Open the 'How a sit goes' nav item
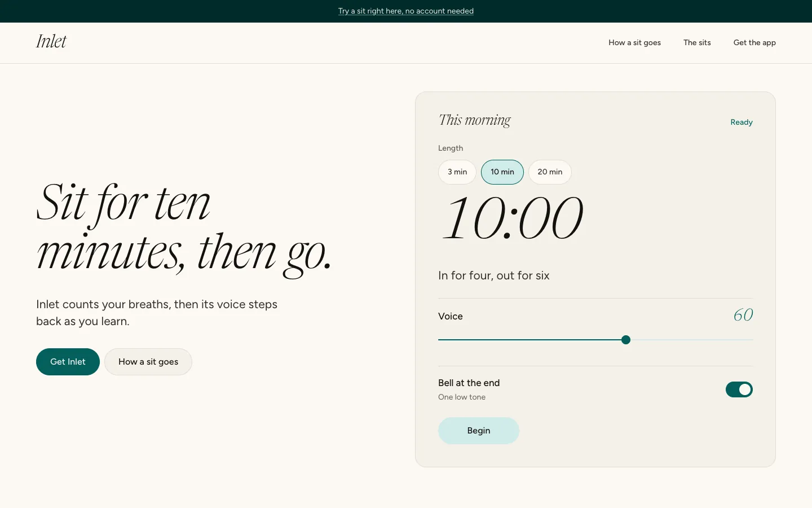The height and width of the screenshot is (508, 812). [634, 43]
